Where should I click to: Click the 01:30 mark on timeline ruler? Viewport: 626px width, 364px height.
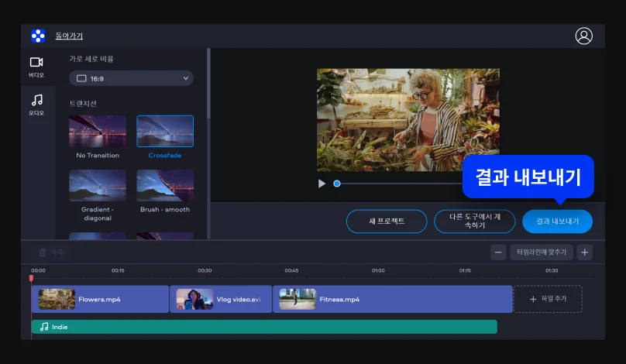pos(552,270)
